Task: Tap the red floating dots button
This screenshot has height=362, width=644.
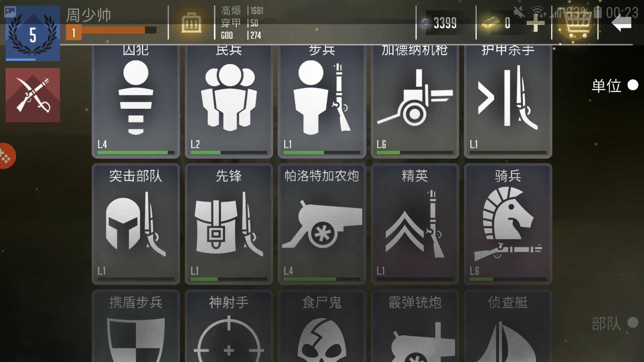Action: click(x=7, y=156)
